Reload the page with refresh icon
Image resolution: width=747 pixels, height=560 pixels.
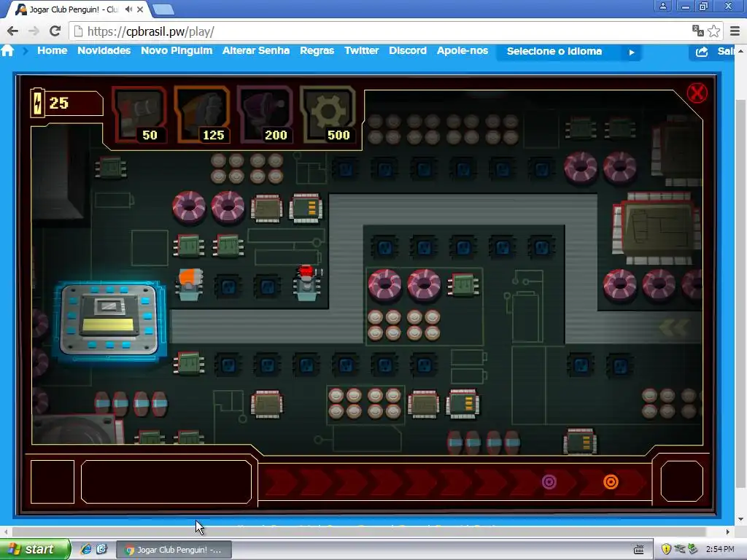(x=55, y=31)
